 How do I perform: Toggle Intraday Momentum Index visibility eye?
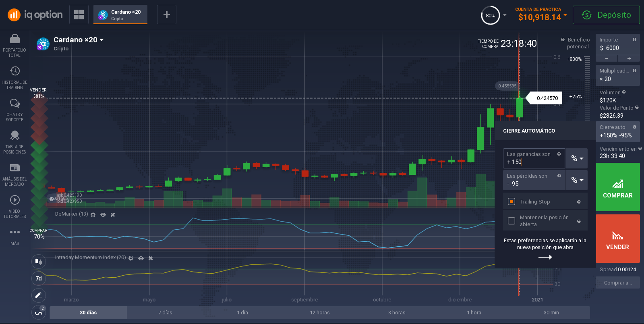pyautogui.click(x=141, y=258)
